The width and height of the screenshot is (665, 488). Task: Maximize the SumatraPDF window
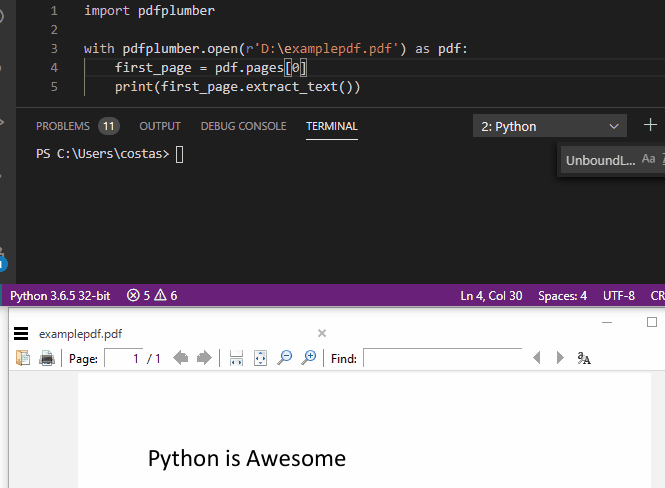652,322
